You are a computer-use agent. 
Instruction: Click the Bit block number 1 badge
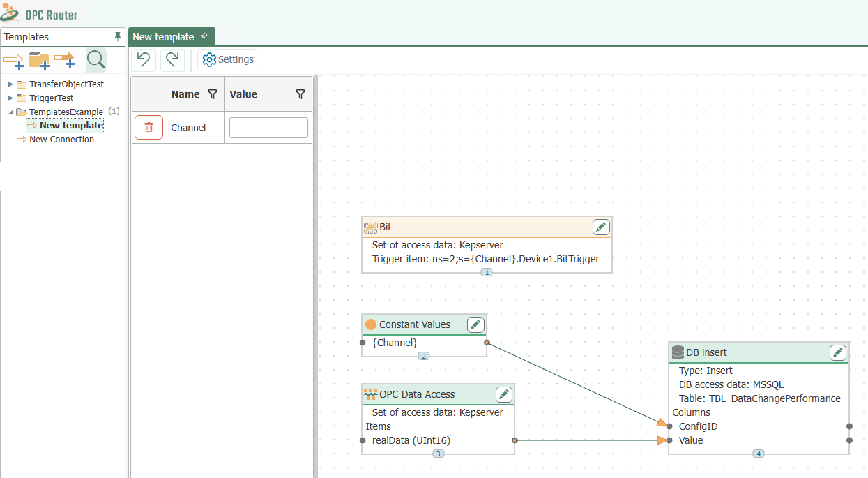click(487, 272)
